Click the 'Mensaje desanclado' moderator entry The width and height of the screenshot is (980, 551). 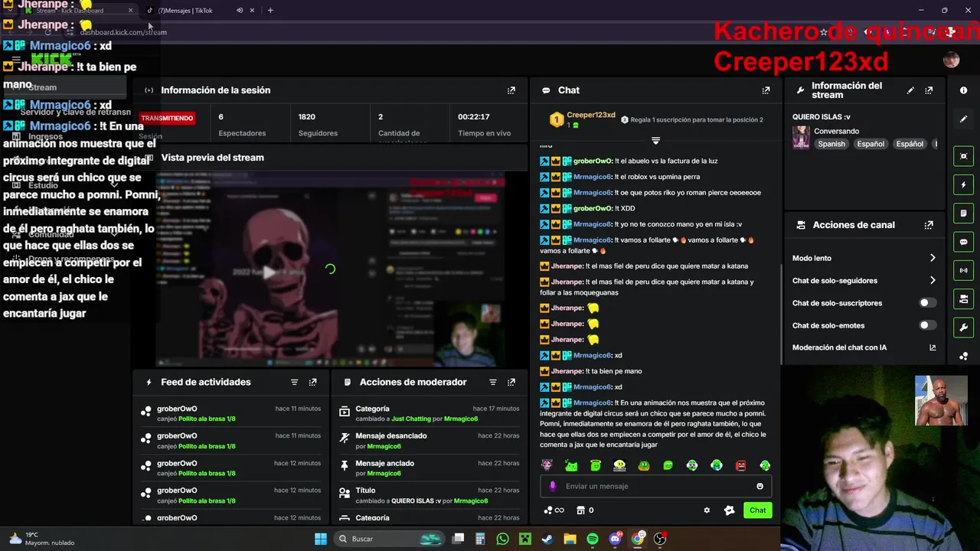[x=429, y=441]
